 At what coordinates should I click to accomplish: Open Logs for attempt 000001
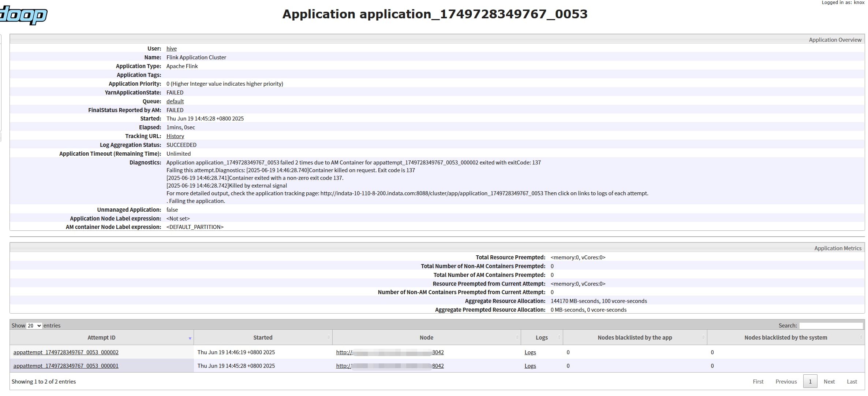[530, 366]
